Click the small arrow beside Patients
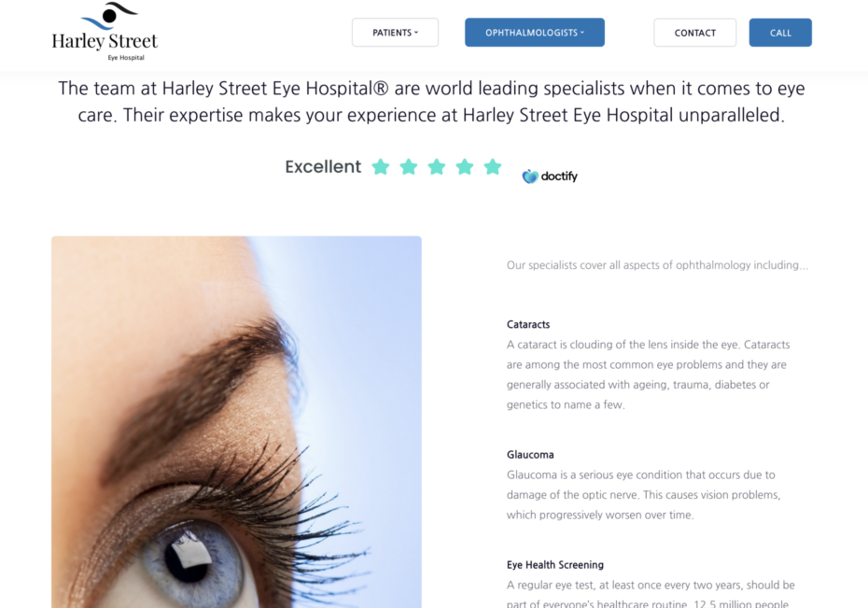 point(416,33)
